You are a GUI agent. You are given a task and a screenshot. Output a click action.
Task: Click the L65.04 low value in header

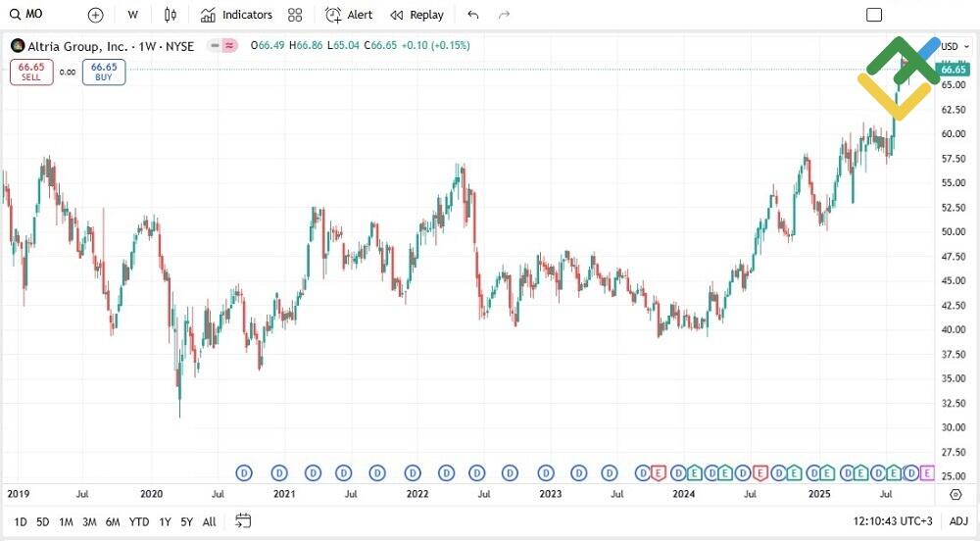(x=343, y=45)
